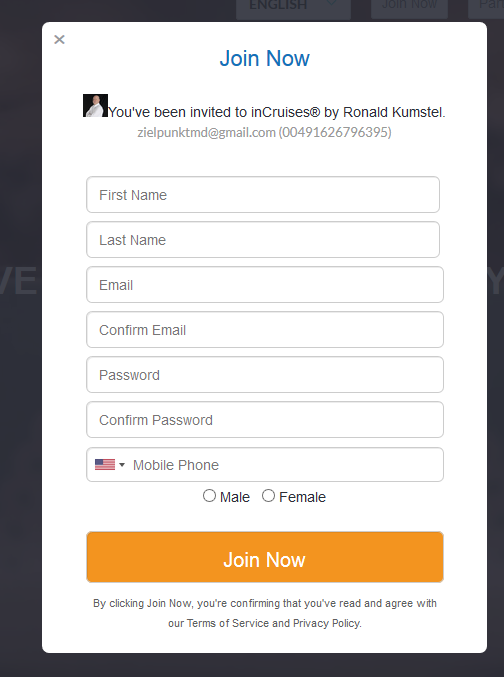Viewport: 504px width, 677px height.
Task: Select the Female radio button
Action: (268, 496)
